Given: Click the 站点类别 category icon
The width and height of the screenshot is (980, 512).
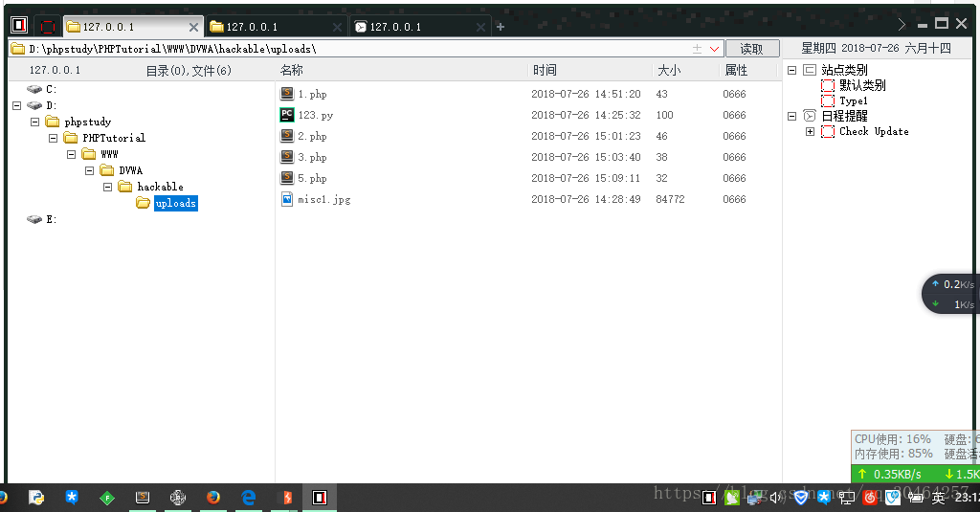Looking at the screenshot, I should (x=810, y=70).
